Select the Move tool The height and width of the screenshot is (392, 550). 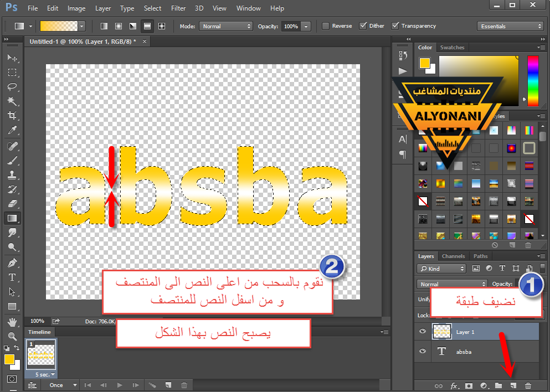click(12, 58)
